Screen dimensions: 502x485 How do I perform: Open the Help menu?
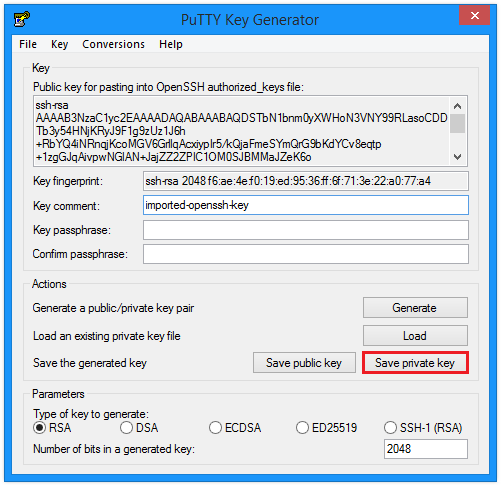click(x=171, y=44)
